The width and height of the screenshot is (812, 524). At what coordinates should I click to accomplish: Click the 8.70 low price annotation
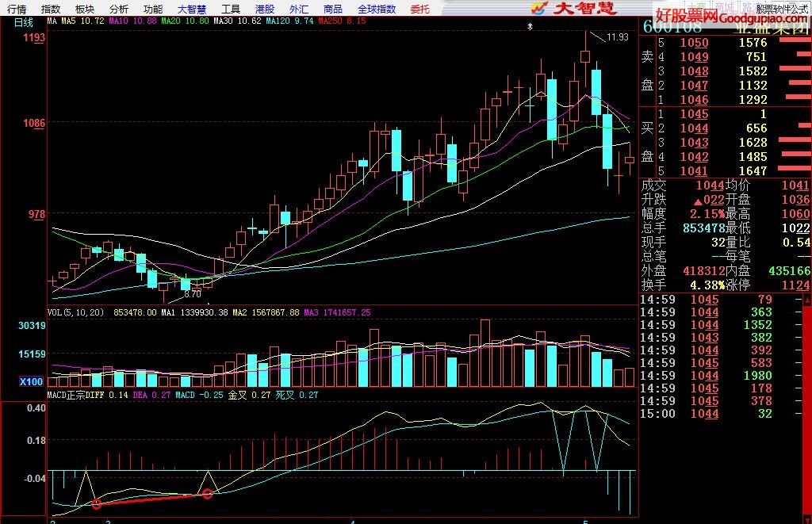[192, 294]
